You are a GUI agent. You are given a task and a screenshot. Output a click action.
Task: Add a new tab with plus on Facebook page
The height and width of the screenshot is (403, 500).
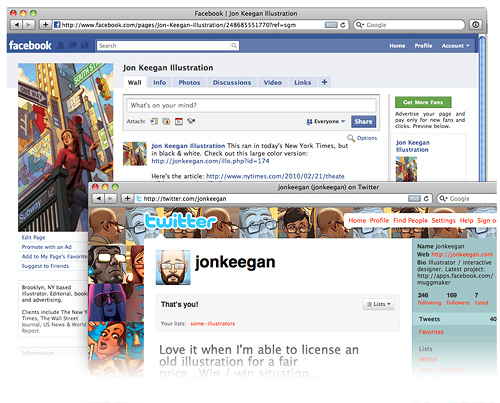pyautogui.click(x=324, y=82)
